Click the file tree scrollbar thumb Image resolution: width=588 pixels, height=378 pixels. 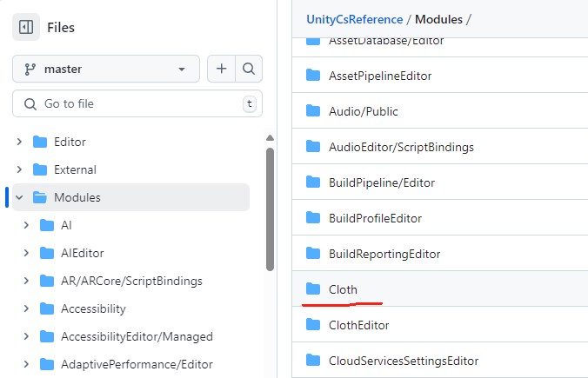click(x=270, y=209)
